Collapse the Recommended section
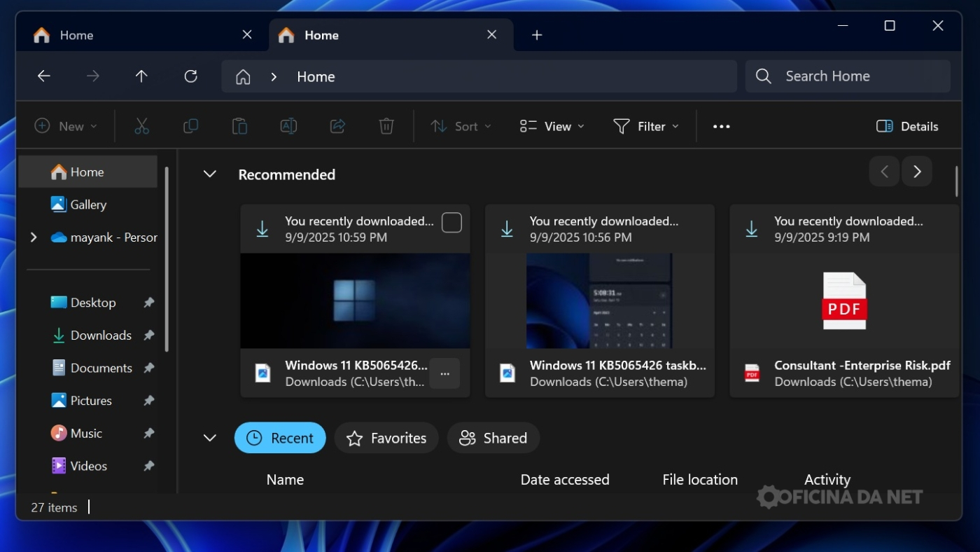The height and width of the screenshot is (552, 980). tap(209, 174)
